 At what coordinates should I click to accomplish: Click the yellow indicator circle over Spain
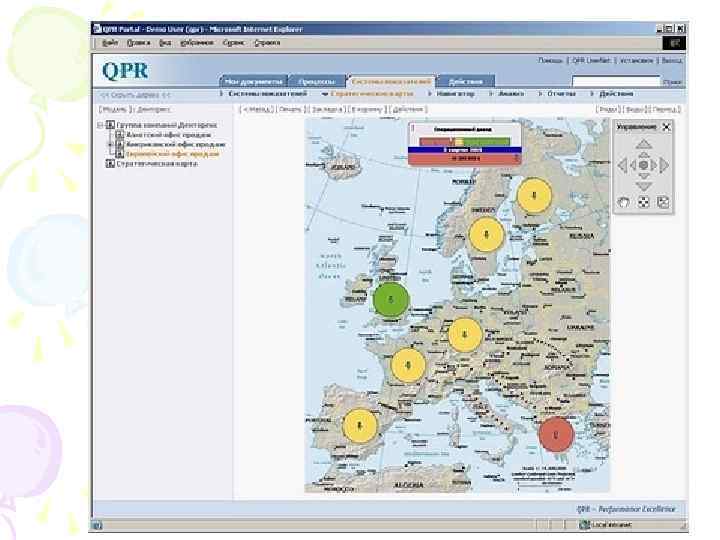(x=360, y=426)
